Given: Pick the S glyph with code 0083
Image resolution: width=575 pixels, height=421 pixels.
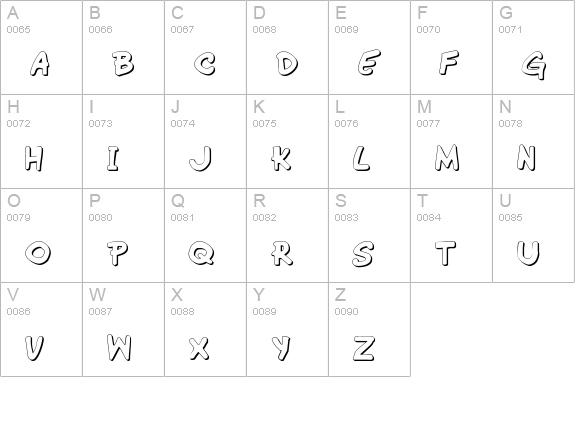Looking at the screenshot, I should (363, 254).
